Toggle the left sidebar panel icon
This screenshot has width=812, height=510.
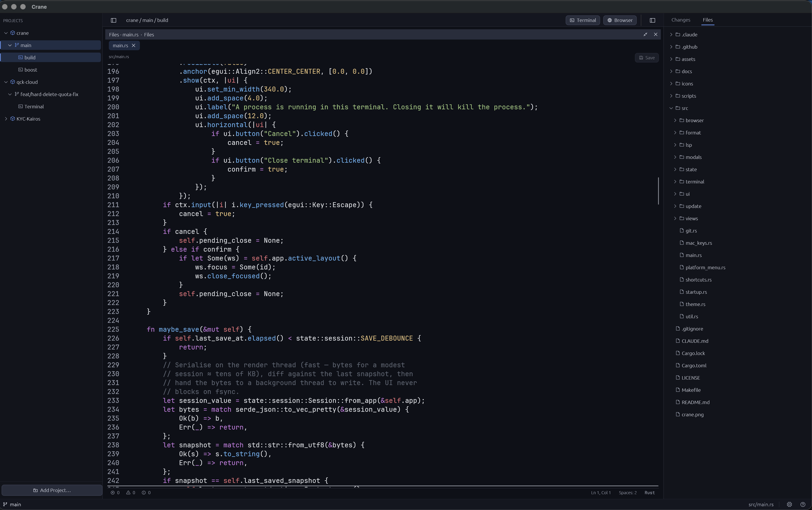114,20
